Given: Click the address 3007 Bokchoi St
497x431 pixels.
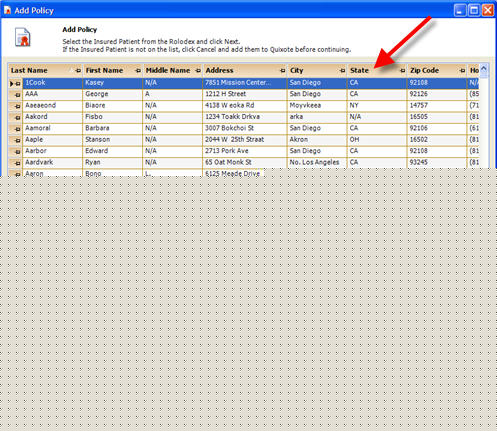Looking at the screenshot, I should click(x=229, y=128).
